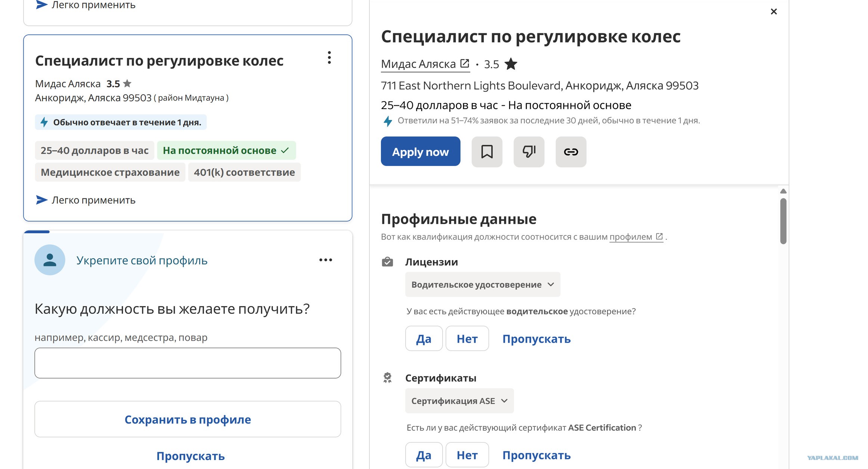Click the 401(k) соответствие benefit tag
Screen dimensions: 868x469
[x=244, y=172]
